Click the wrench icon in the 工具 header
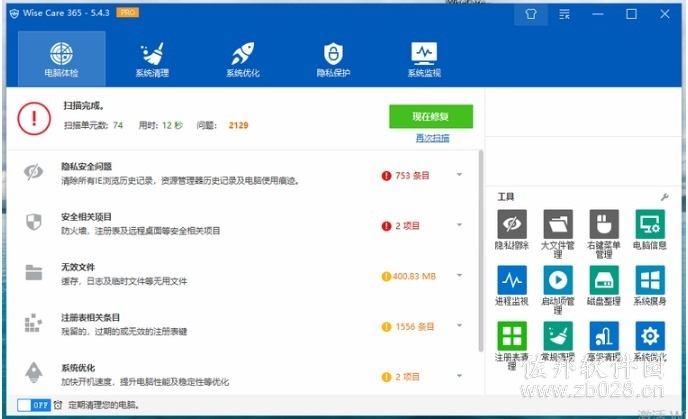 coord(665,197)
